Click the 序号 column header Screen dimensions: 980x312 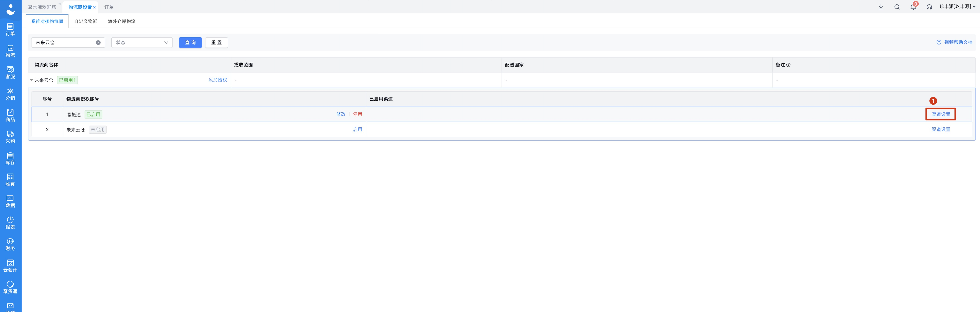coord(47,99)
